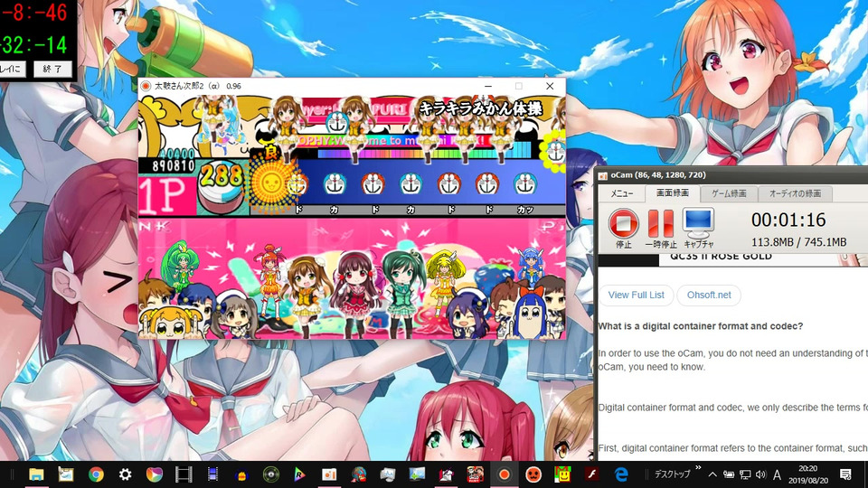The image size is (868, 488).
Task: Click the 終了 button in the timer widget
Action: coord(52,70)
